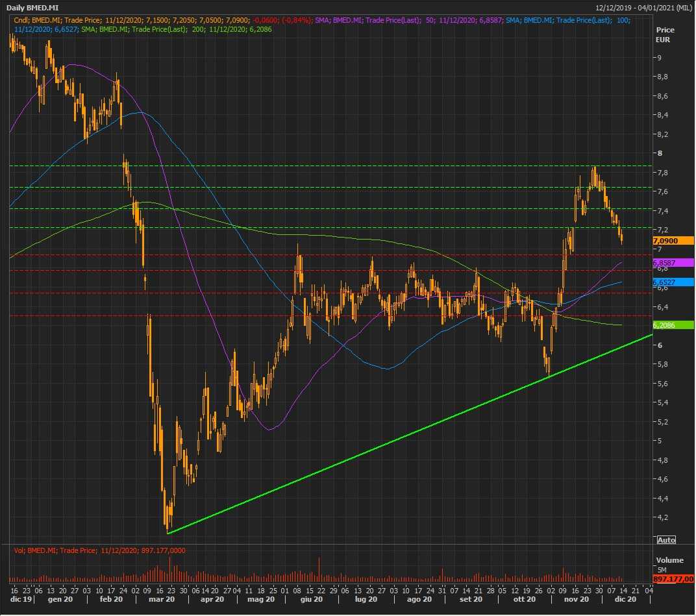696x616 pixels.
Task: Click the Price EUR axis header
Action: coord(664,35)
